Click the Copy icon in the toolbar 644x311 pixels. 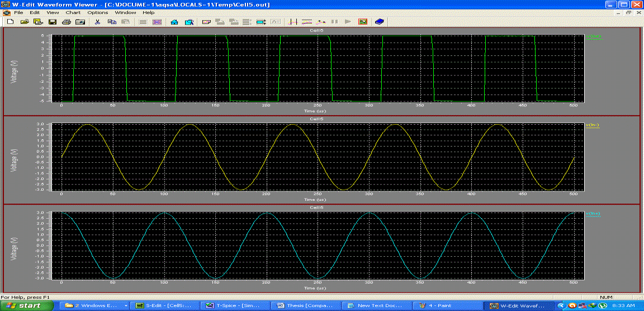pyautogui.click(x=111, y=22)
